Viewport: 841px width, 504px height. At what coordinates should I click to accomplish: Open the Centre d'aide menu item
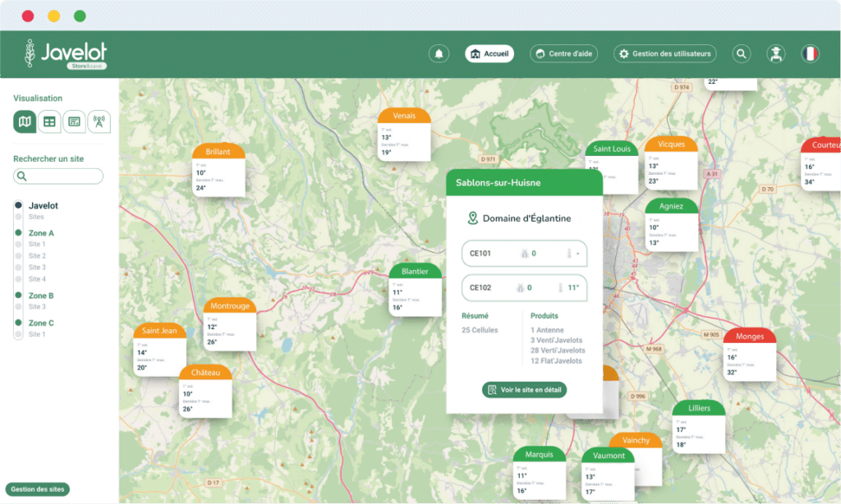pos(563,54)
